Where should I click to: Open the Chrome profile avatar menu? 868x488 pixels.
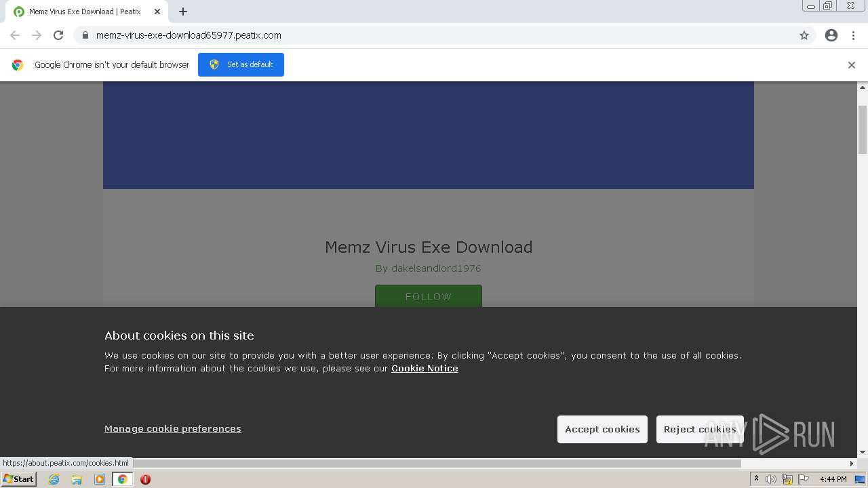pos(831,35)
